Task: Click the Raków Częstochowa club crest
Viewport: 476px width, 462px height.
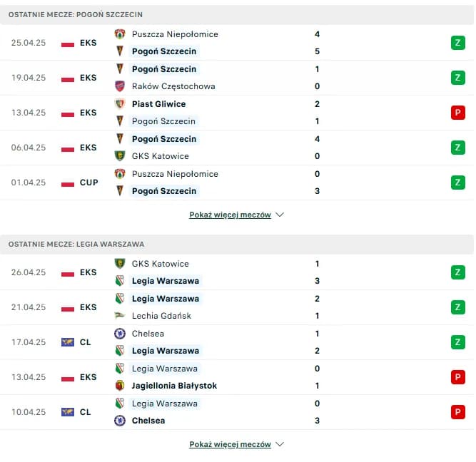Action: pyautogui.click(x=120, y=86)
